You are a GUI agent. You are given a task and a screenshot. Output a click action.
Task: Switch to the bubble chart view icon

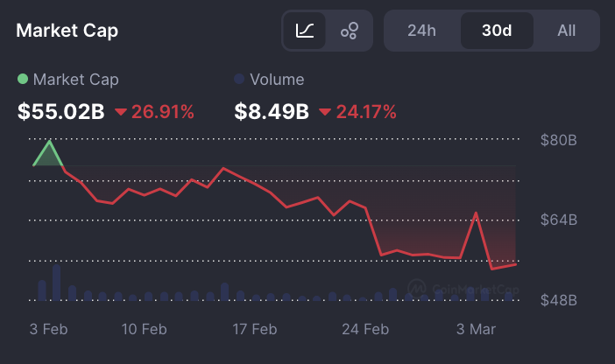pos(349,31)
